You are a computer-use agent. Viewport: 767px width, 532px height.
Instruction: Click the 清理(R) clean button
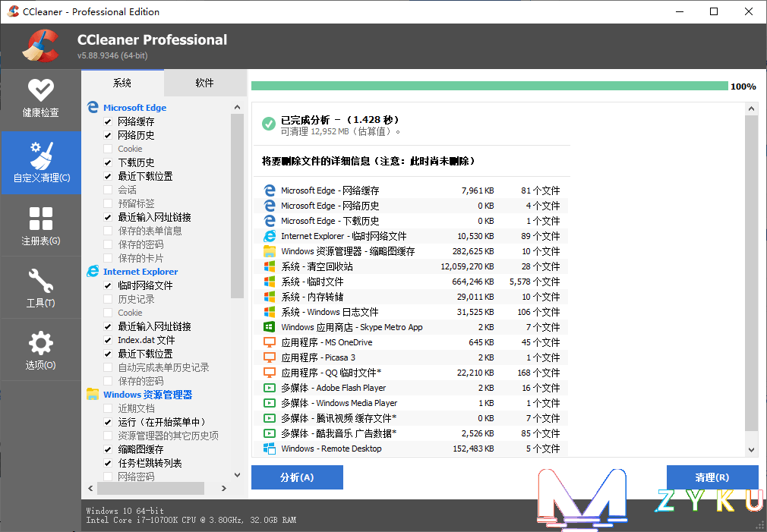(x=712, y=477)
